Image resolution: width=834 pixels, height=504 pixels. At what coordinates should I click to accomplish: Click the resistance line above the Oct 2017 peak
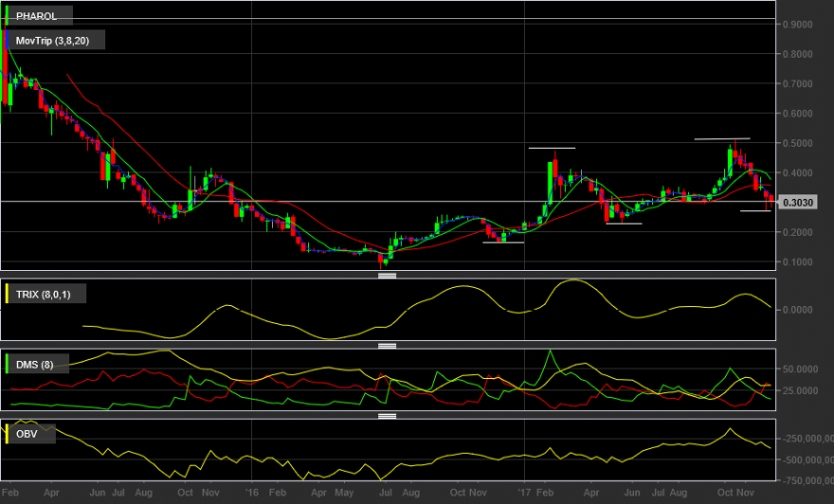[722, 138]
